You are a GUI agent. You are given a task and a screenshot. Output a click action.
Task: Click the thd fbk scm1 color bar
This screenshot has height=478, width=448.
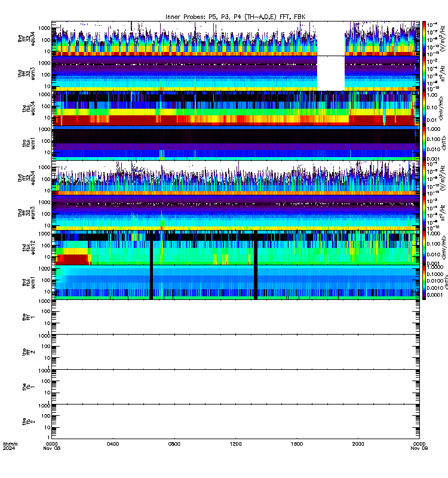coord(424,282)
